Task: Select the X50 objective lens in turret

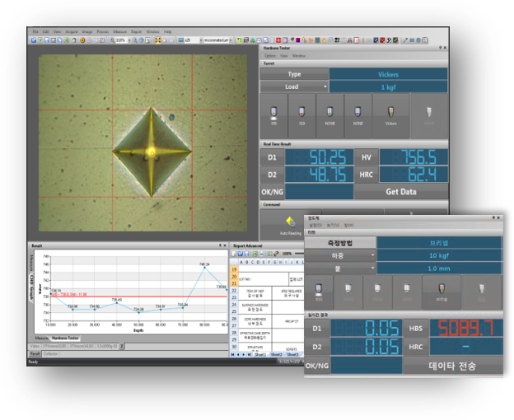Action: pyautogui.click(x=273, y=116)
